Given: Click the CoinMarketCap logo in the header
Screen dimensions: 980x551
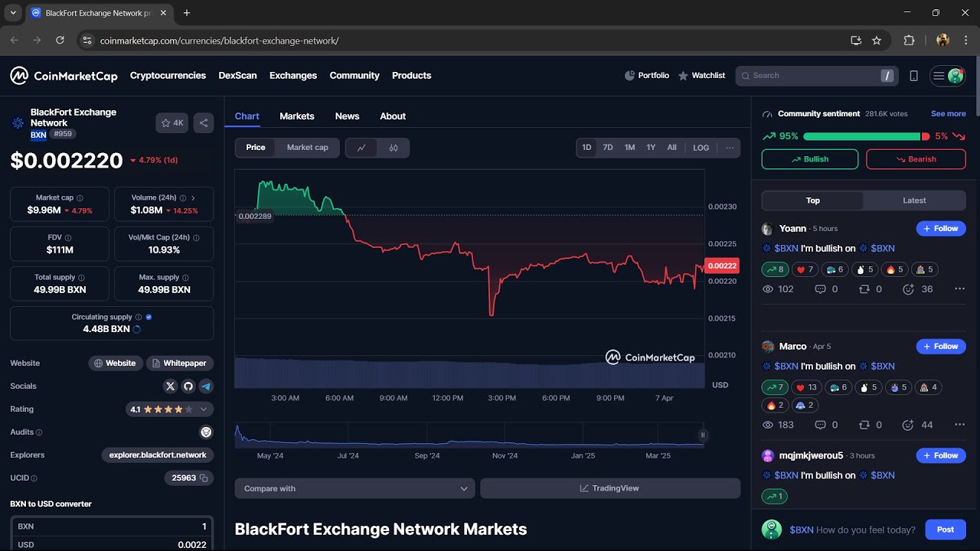Looking at the screenshot, I should tap(64, 76).
